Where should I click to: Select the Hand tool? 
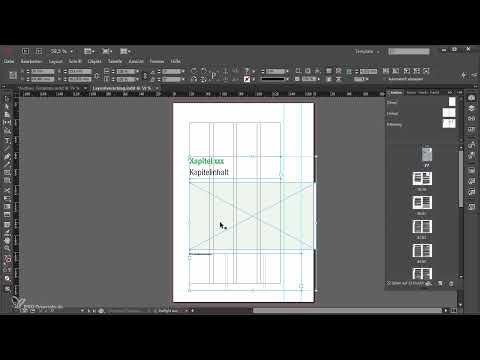pos(7,240)
